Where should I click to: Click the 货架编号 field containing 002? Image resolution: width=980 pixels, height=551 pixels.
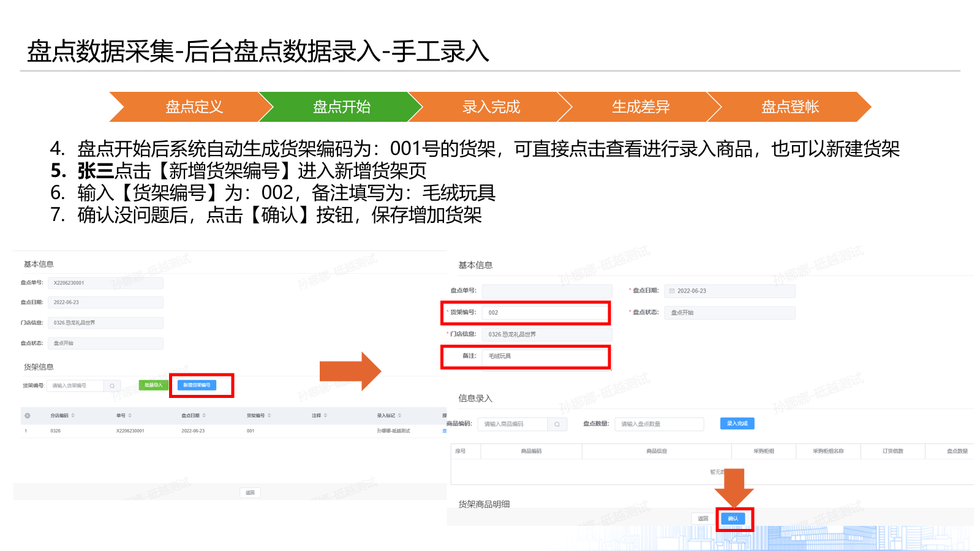(x=546, y=313)
